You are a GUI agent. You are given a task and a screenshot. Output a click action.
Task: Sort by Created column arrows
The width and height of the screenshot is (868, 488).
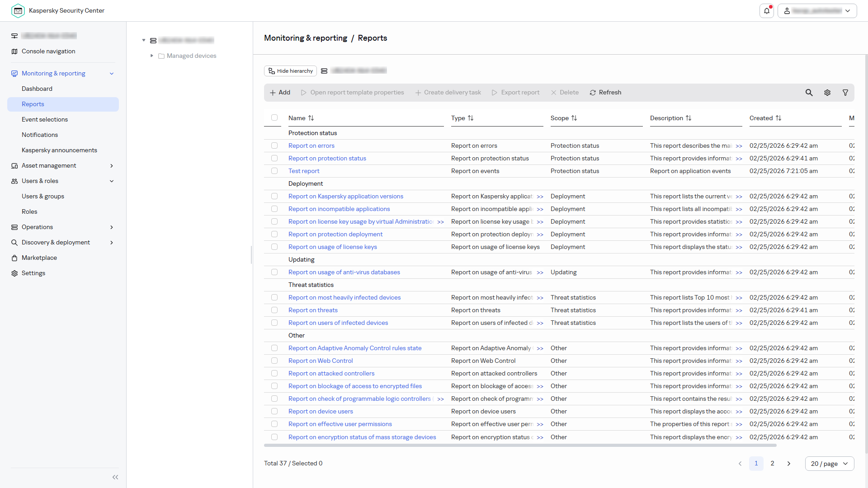pos(778,118)
